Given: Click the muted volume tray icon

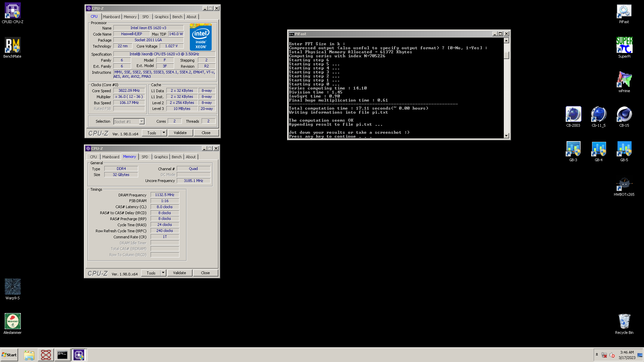Looking at the screenshot, I should pyautogui.click(x=612, y=355).
